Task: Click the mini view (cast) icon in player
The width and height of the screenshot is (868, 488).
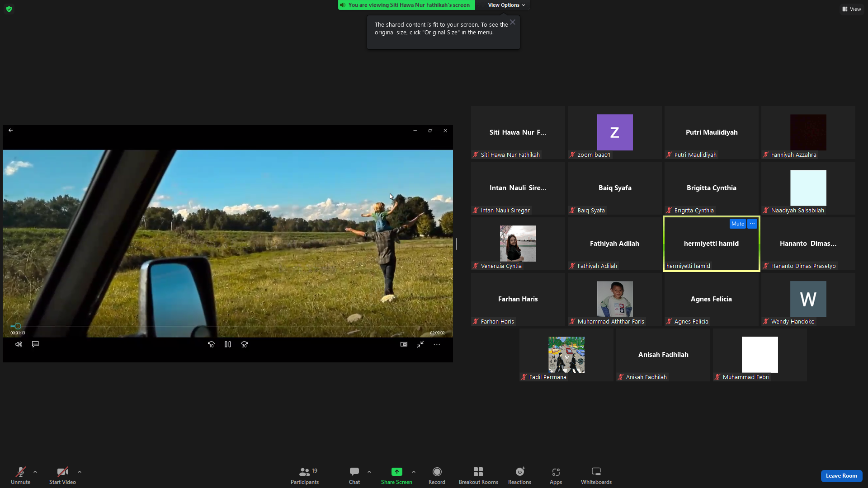Action: (404, 344)
